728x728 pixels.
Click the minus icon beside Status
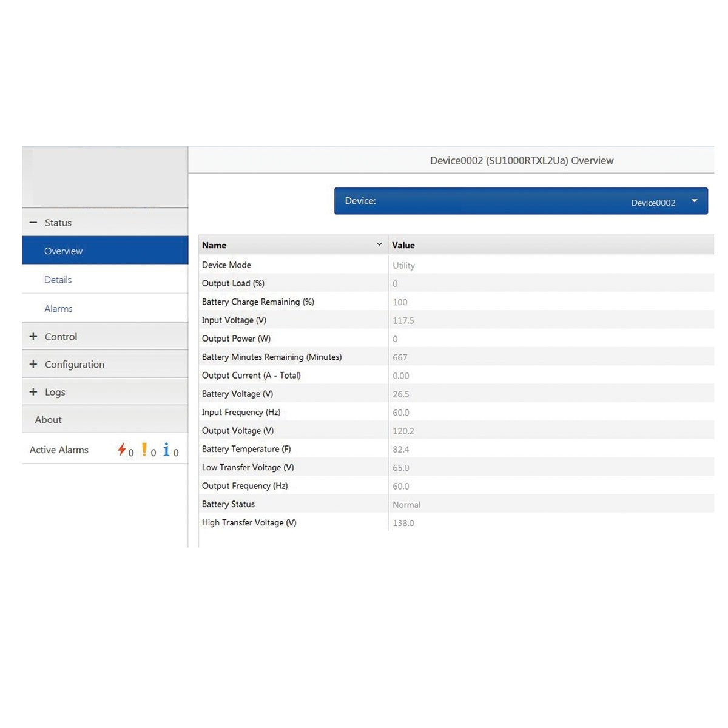coord(34,222)
